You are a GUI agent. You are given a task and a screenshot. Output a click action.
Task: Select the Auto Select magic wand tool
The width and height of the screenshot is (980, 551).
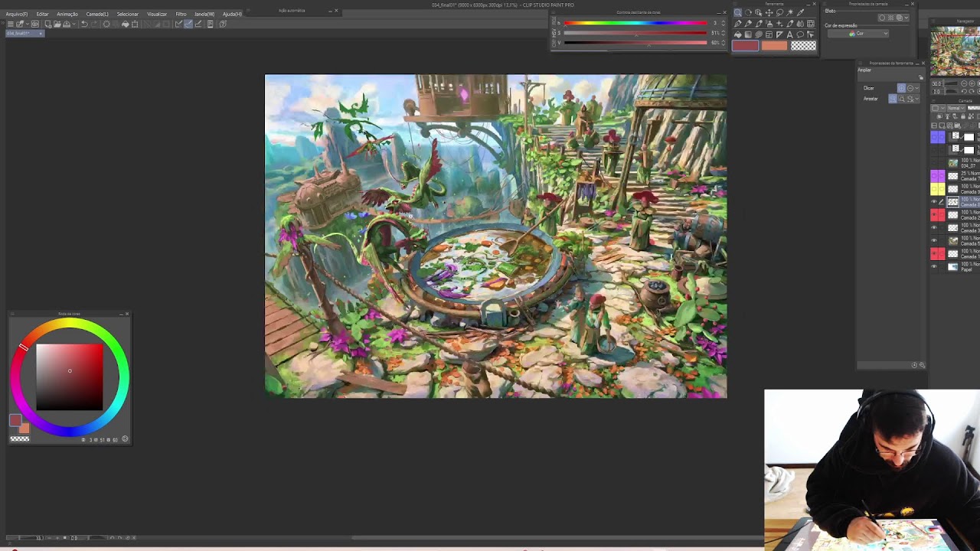(790, 13)
